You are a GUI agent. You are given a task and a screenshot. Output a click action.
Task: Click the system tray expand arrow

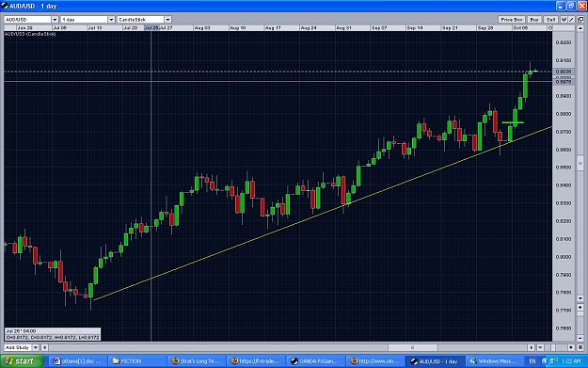click(x=545, y=361)
